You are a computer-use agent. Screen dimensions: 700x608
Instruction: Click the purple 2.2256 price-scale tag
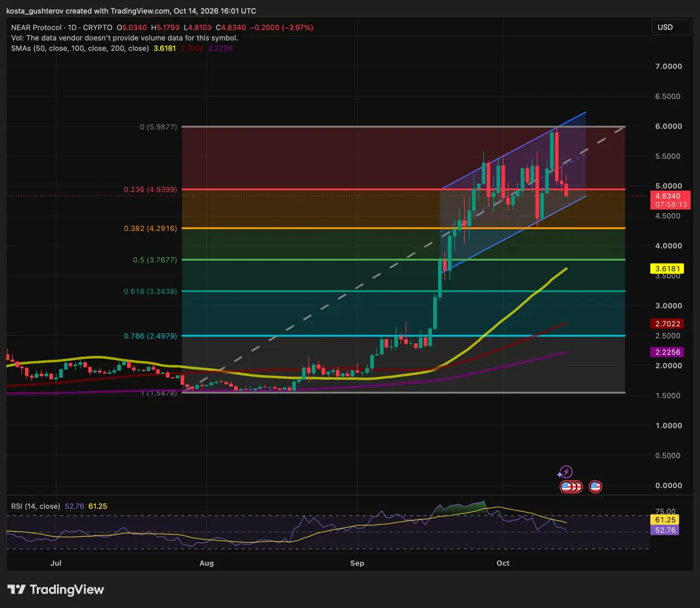(667, 352)
